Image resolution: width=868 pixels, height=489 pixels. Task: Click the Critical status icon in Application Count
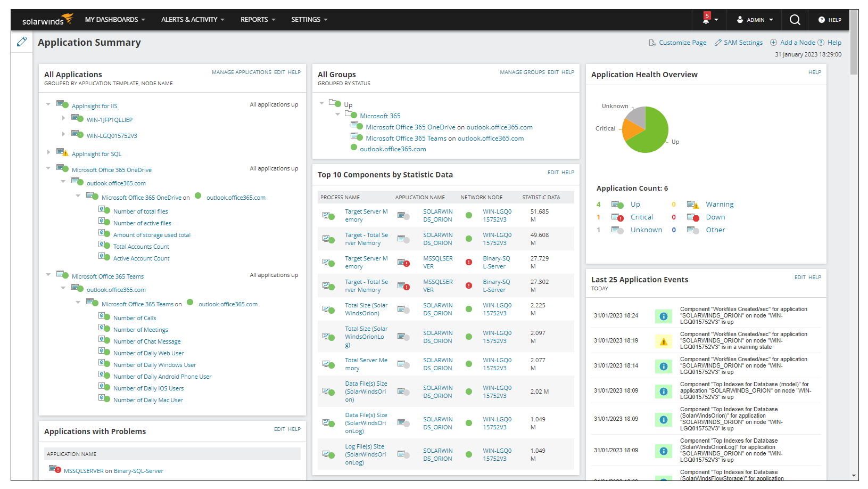617,217
